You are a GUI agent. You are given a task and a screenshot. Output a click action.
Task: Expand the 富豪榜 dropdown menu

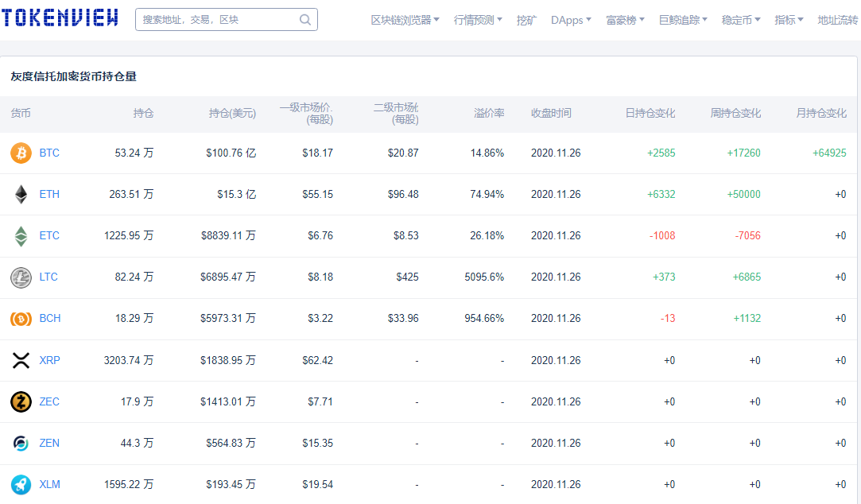click(x=625, y=20)
